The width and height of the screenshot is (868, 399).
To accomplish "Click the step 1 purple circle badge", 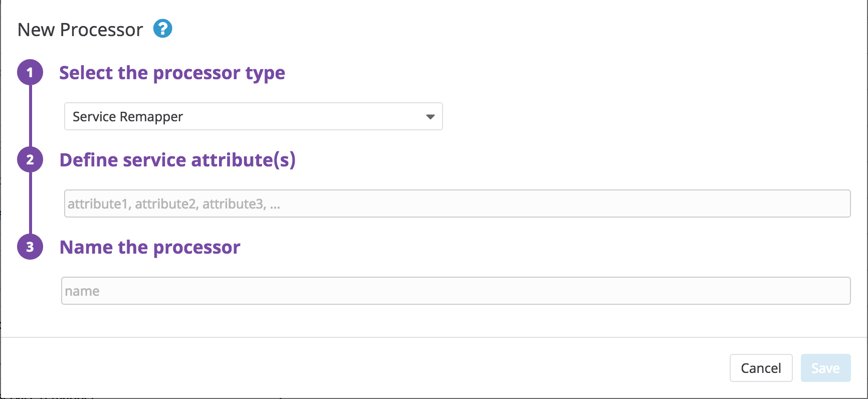I will click(30, 73).
